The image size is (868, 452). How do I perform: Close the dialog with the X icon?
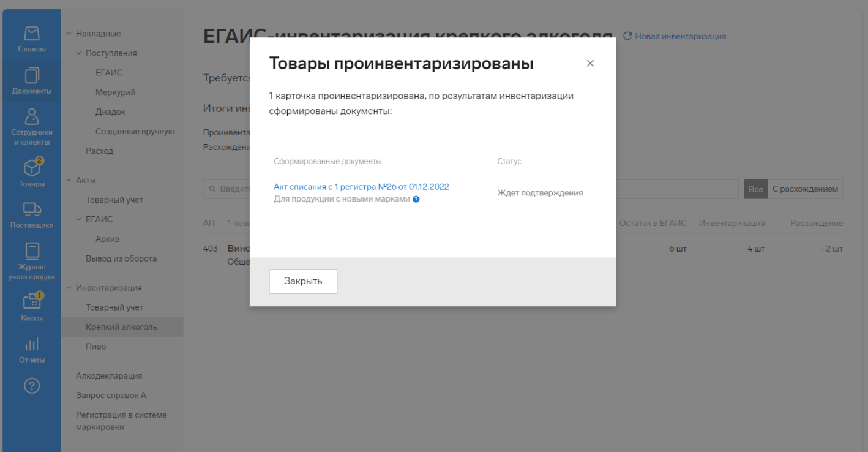point(590,64)
